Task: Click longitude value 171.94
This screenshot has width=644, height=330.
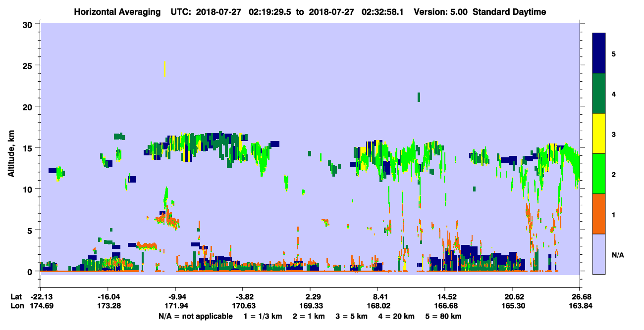Action: click(175, 306)
